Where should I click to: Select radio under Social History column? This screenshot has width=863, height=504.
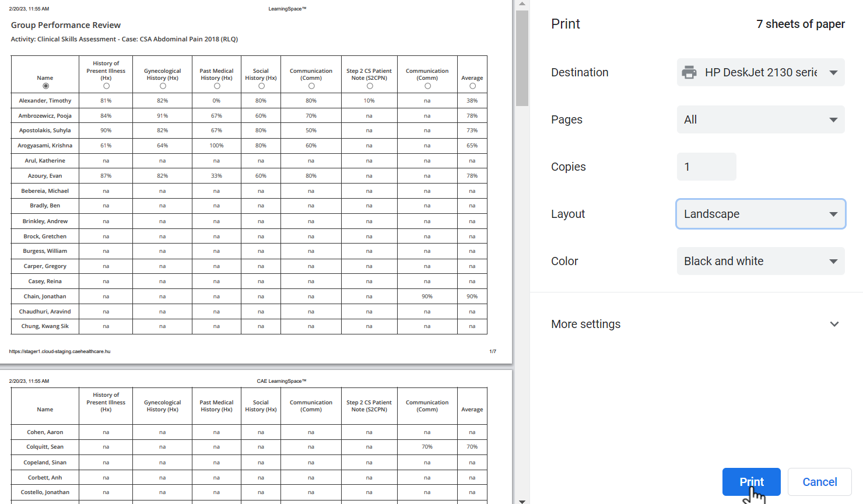(x=261, y=86)
